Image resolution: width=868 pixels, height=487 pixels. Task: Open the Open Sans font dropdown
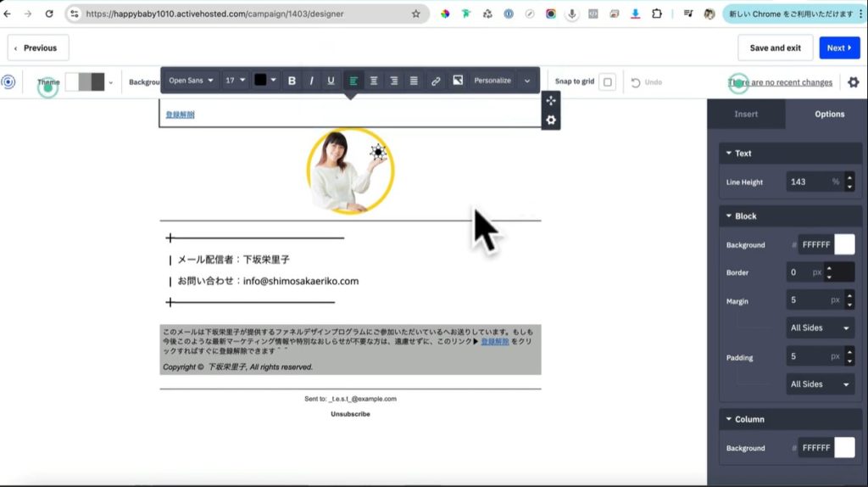[x=191, y=81]
